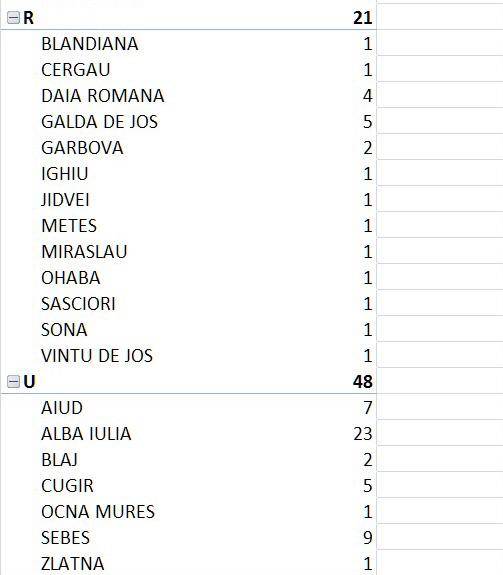This screenshot has height=575, width=503.
Task: Click the ALBA IULIA row label
Action: [86, 434]
